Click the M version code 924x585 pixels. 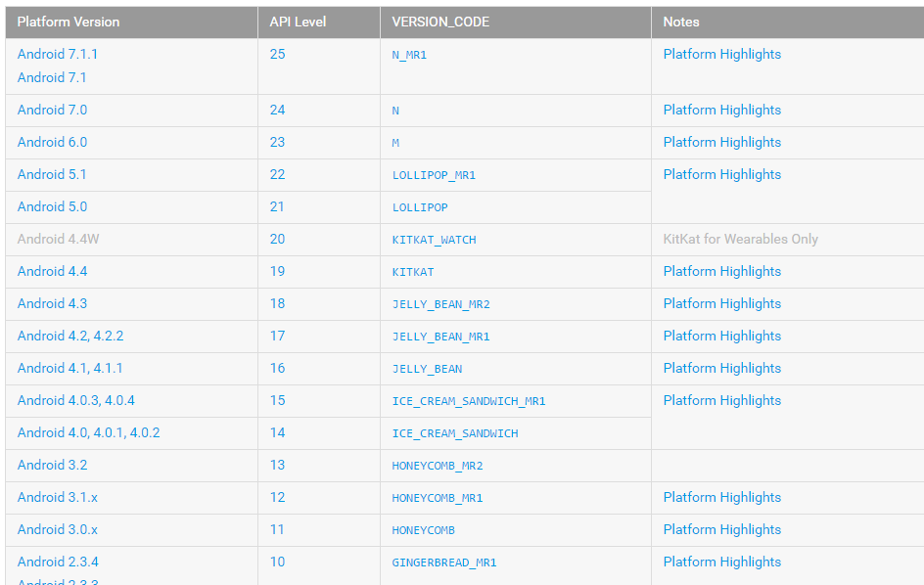395,143
